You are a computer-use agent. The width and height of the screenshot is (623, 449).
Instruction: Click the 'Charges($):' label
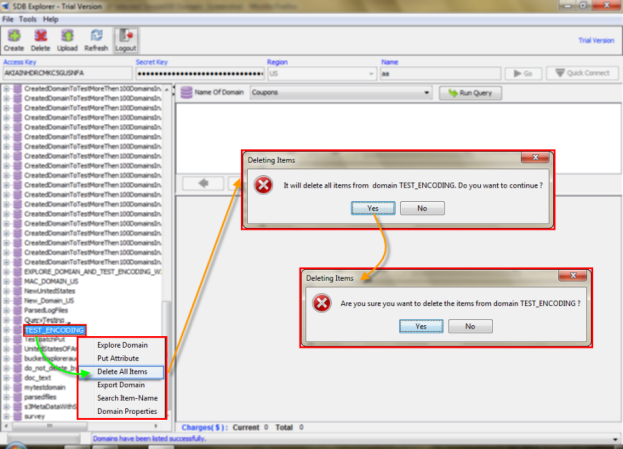pos(205,428)
